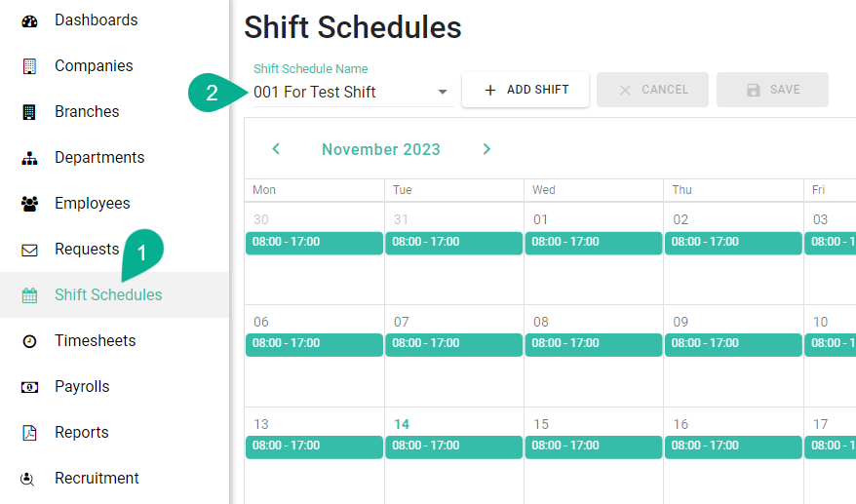Click the Payrolls money icon
Image resolution: width=856 pixels, height=504 pixels.
(x=29, y=387)
